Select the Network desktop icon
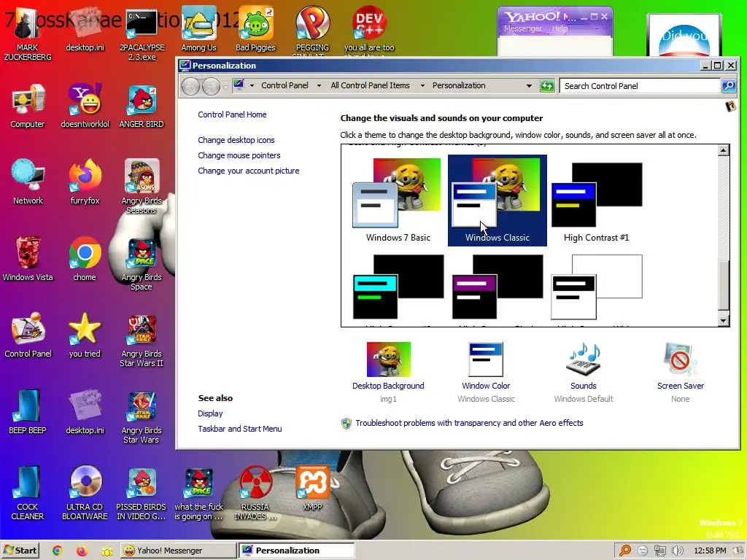 [x=28, y=182]
